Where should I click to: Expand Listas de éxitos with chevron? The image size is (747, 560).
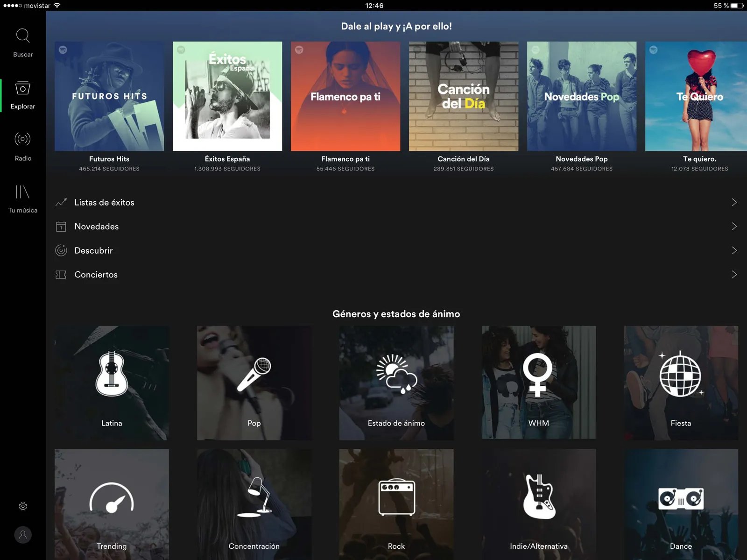(x=734, y=202)
